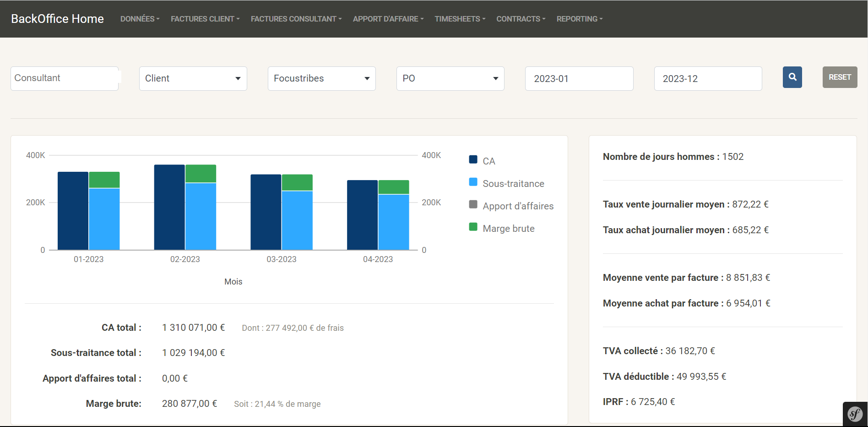Click the RESET filter button
The height and width of the screenshot is (427, 868).
pos(840,77)
